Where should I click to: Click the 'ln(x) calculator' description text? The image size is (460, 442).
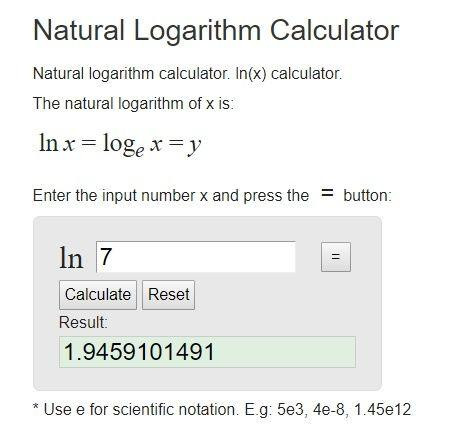[289, 74]
